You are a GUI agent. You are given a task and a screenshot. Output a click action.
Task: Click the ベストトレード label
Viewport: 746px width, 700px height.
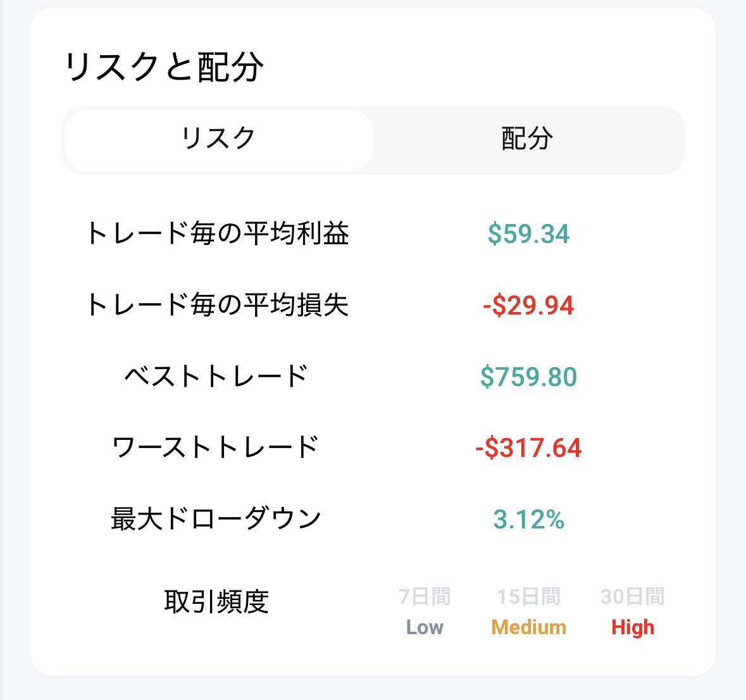point(217,377)
